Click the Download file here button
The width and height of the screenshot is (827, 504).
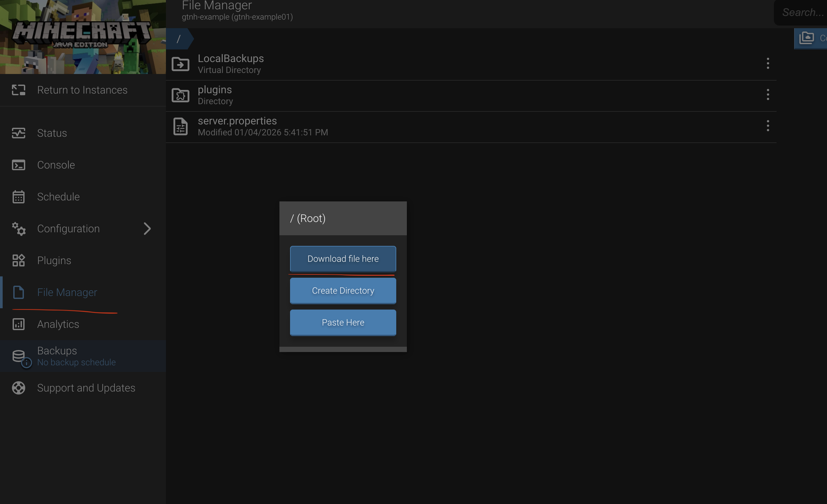point(343,258)
